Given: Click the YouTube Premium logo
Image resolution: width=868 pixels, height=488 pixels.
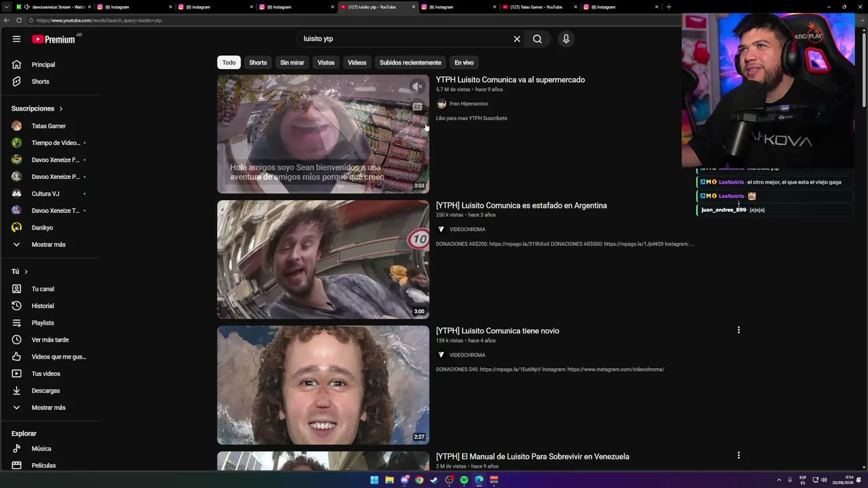Looking at the screenshot, I should tap(55, 39).
